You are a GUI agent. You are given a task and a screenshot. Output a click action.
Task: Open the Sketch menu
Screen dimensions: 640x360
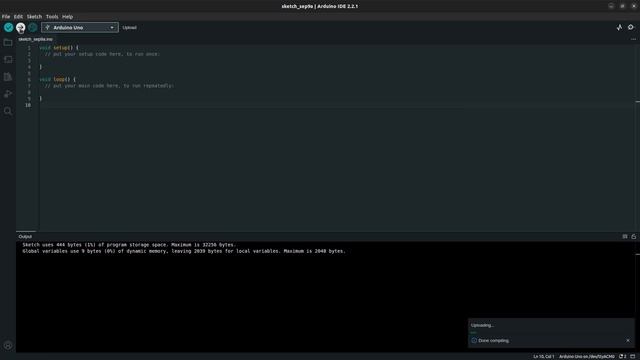34,17
